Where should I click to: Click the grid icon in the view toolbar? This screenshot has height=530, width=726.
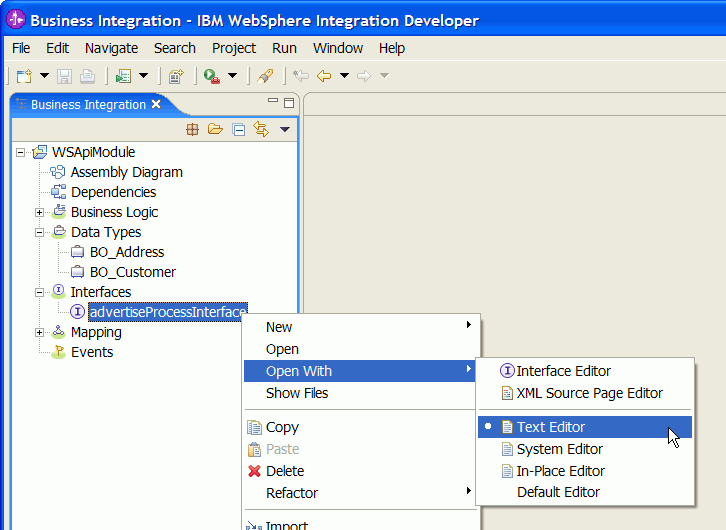click(x=193, y=130)
